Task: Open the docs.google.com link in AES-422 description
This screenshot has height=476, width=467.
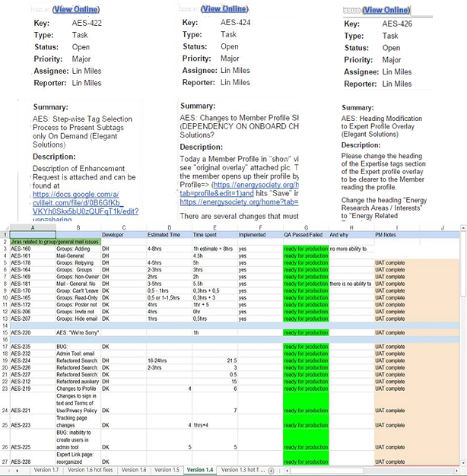Action: [x=86, y=207]
